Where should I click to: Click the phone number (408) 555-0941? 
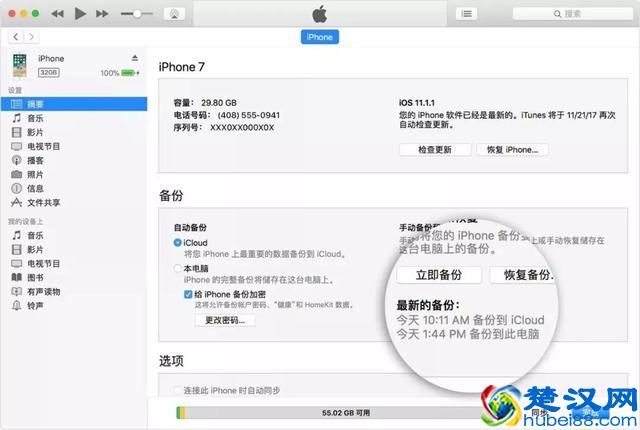[x=249, y=115]
